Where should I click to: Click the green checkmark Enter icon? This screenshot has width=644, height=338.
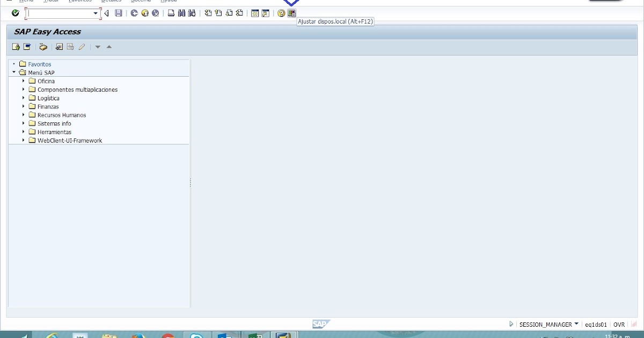[x=15, y=13]
